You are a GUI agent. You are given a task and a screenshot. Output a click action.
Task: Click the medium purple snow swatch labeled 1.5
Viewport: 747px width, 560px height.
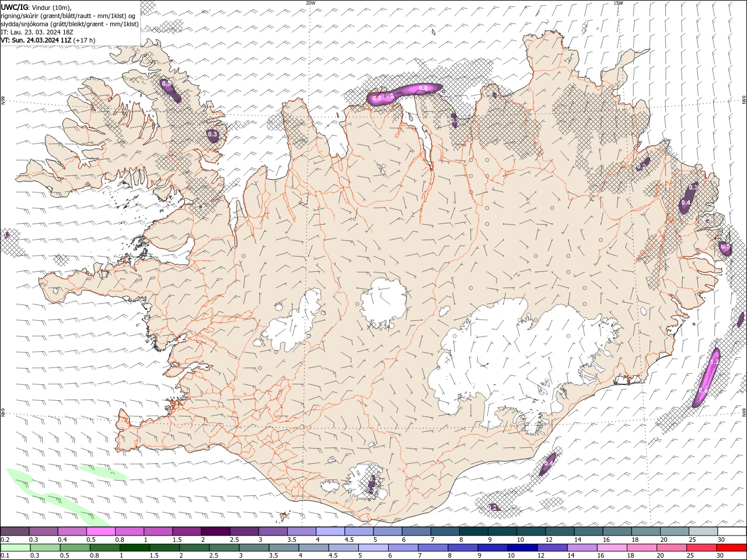(x=187, y=531)
